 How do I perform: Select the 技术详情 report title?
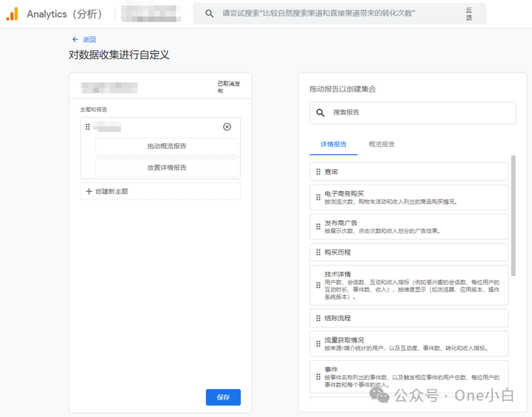(338, 274)
